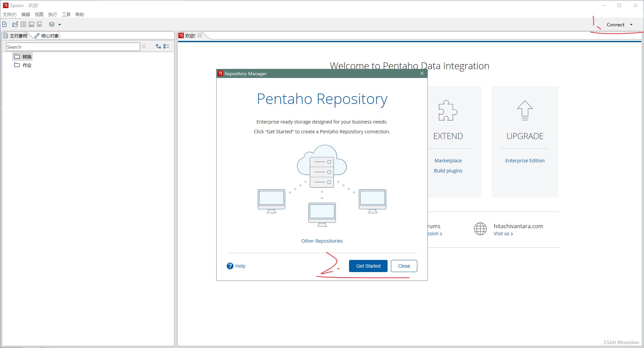
Task: Open the Enterprise Edition link
Action: tap(525, 161)
